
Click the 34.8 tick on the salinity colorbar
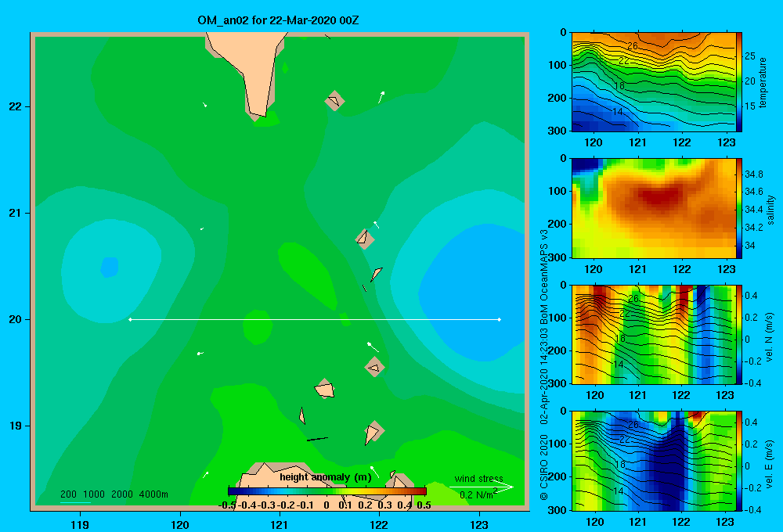[x=753, y=174]
